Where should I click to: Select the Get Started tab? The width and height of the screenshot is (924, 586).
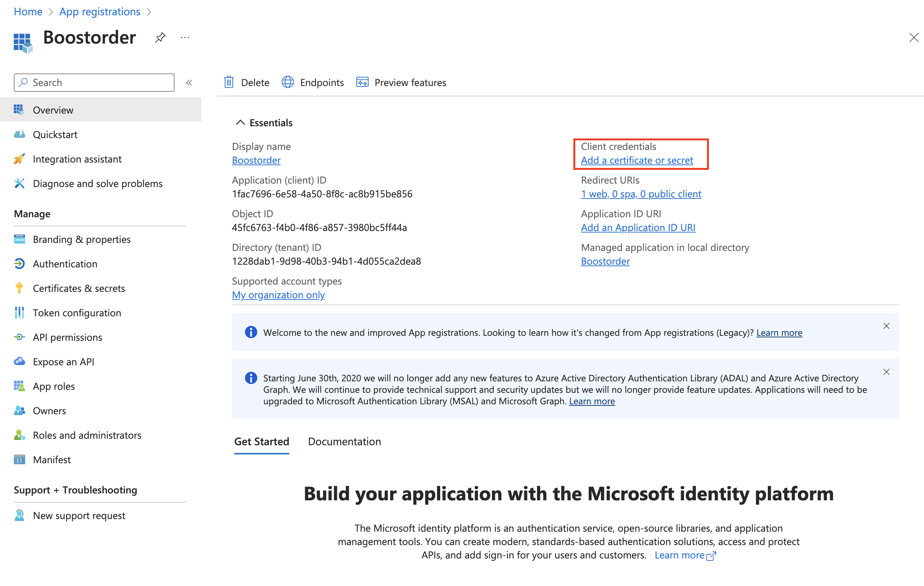[x=262, y=442]
